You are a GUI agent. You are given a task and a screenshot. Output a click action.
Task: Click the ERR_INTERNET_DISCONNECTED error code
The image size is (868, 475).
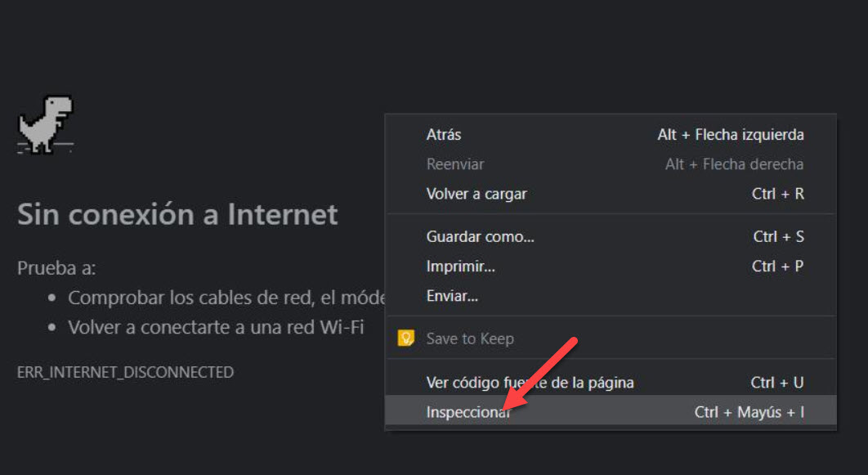pyautogui.click(x=125, y=372)
